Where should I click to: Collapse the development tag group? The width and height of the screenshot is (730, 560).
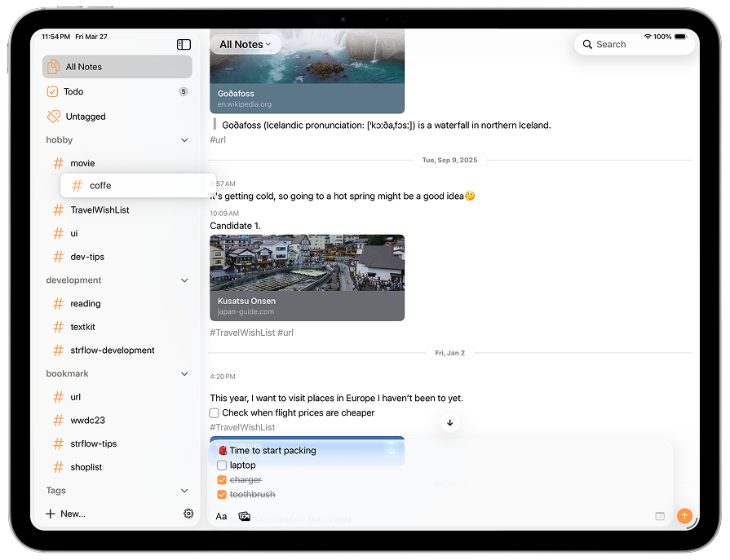184,280
